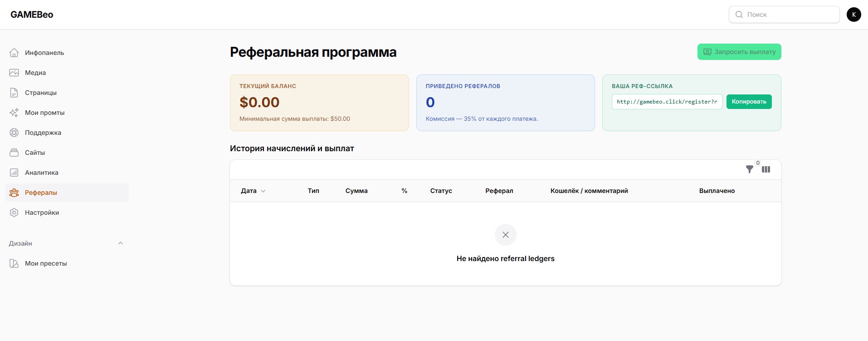Viewport: 868px width, 341px height.
Task: Click the Инфопанель home icon
Action: point(14,53)
